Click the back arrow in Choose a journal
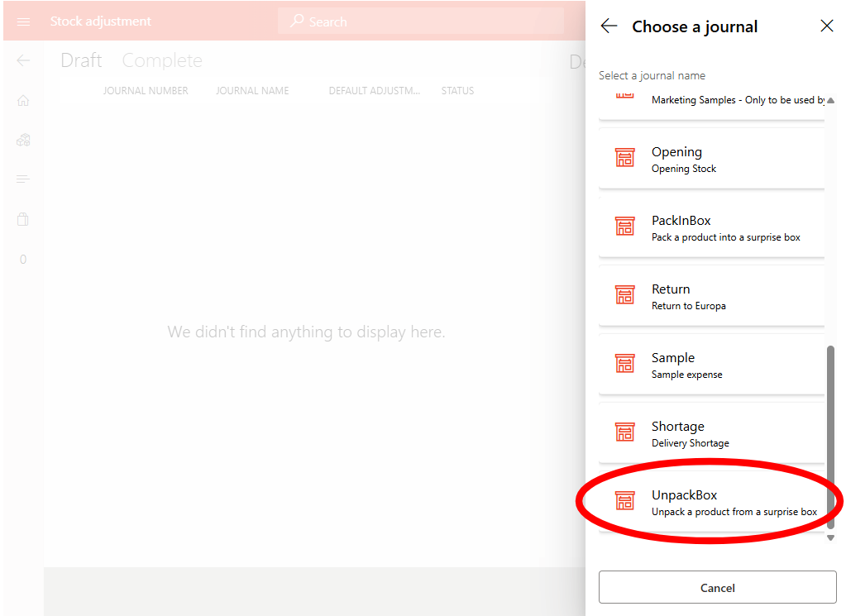This screenshot has width=846, height=616. point(609,26)
